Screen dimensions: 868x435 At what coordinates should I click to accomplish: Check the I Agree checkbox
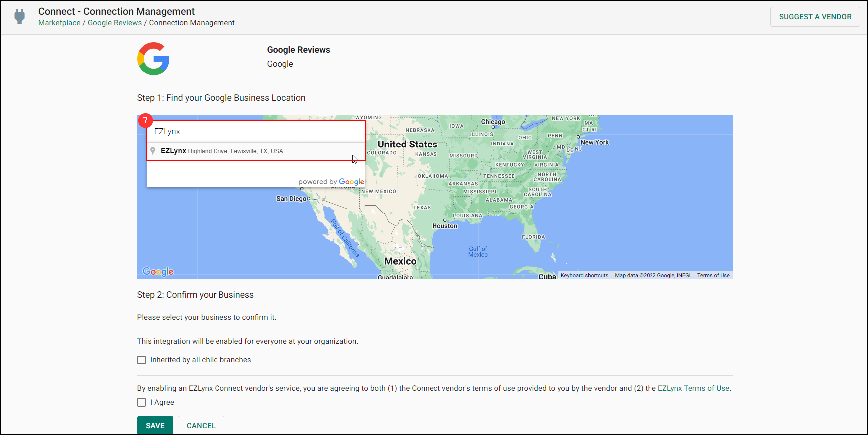142,402
